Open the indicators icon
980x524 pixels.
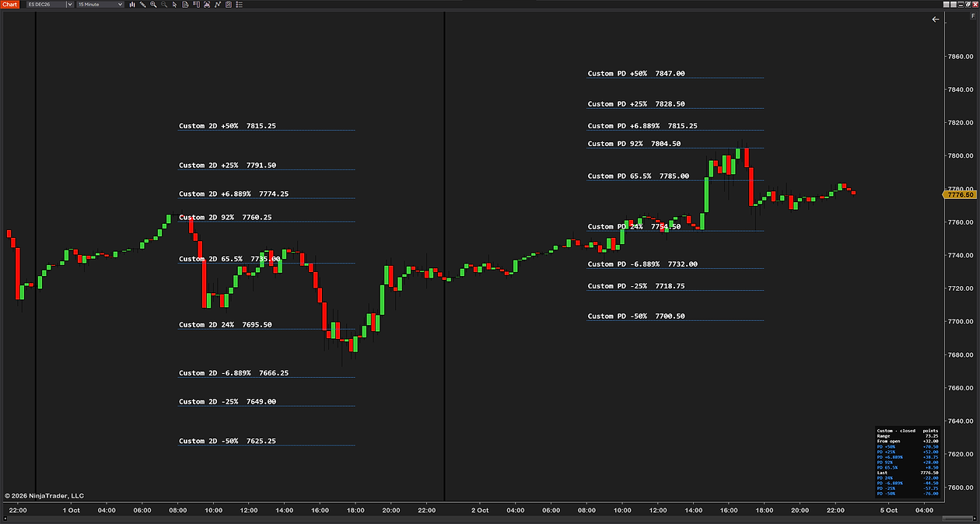[x=218, y=4]
